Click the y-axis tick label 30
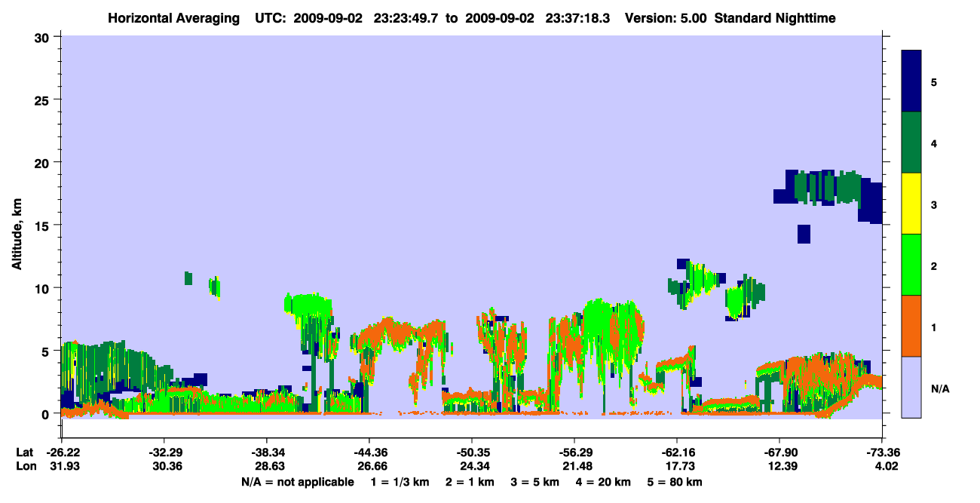 click(43, 37)
